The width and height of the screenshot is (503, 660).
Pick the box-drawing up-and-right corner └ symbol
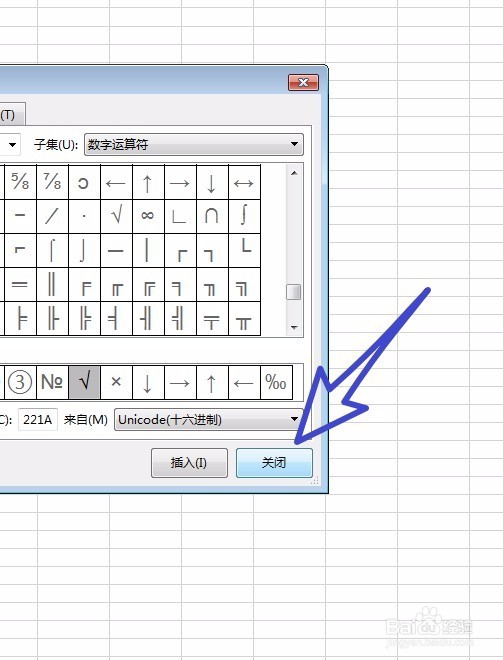(245, 250)
